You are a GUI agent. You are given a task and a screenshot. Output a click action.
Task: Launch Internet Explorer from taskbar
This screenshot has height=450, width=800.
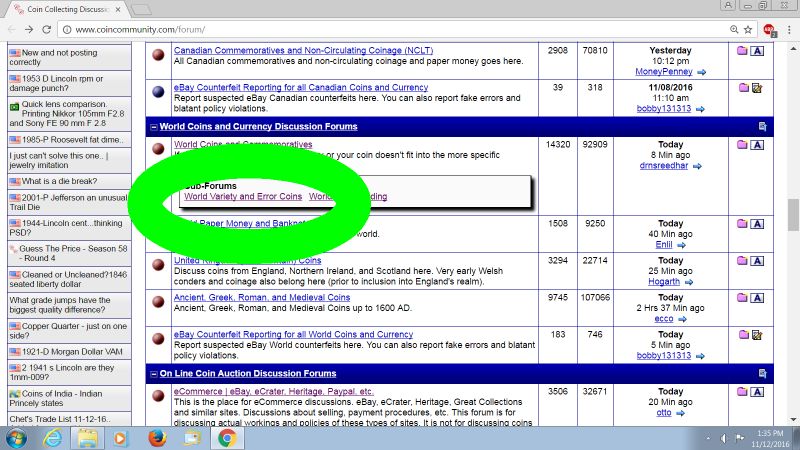(53, 438)
